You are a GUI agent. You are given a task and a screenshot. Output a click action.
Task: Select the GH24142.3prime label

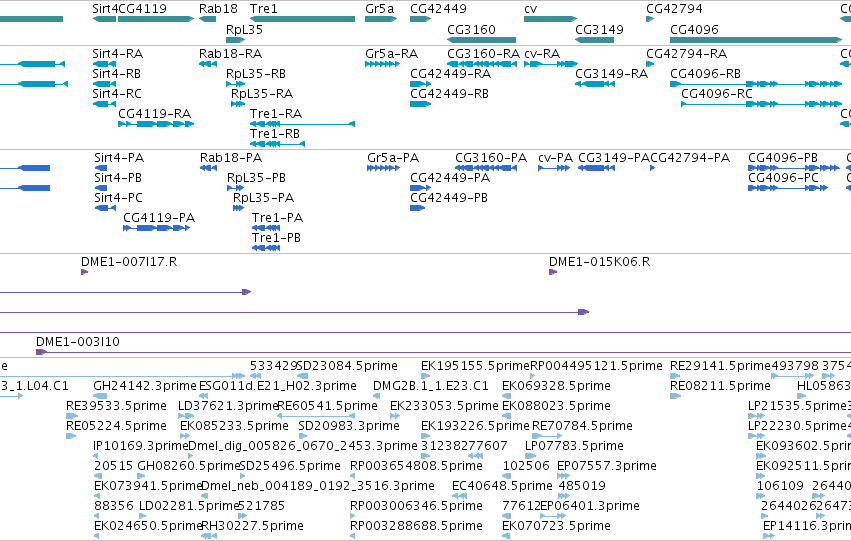click(x=145, y=386)
